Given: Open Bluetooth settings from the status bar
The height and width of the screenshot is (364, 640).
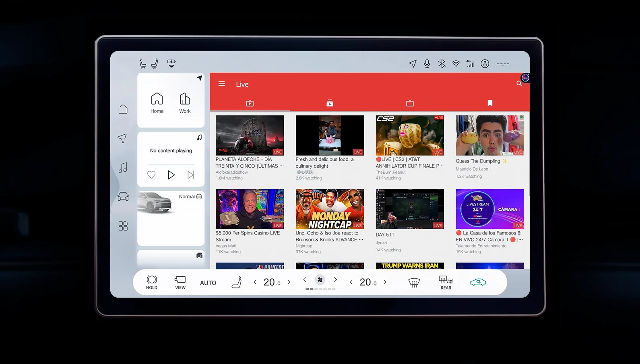Looking at the screenshot, I should (442, 64).
